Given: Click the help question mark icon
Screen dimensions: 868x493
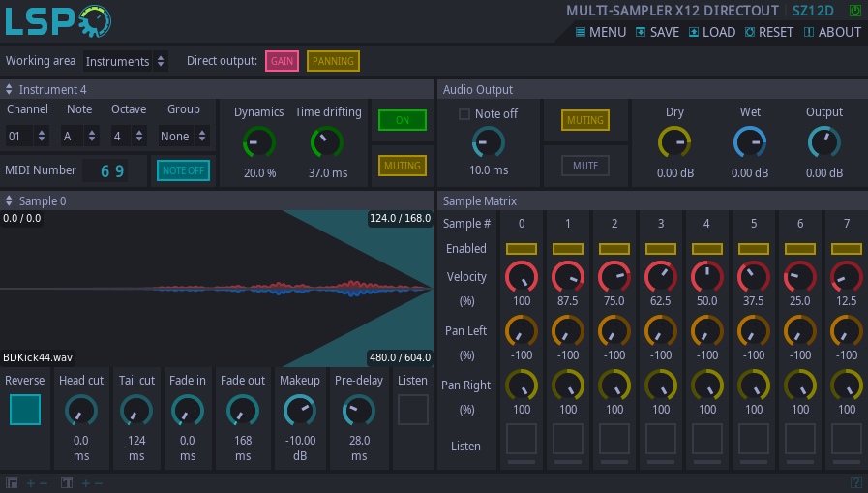Looking at the screenshot, I should pyautogui.click(x=855, y=483).
